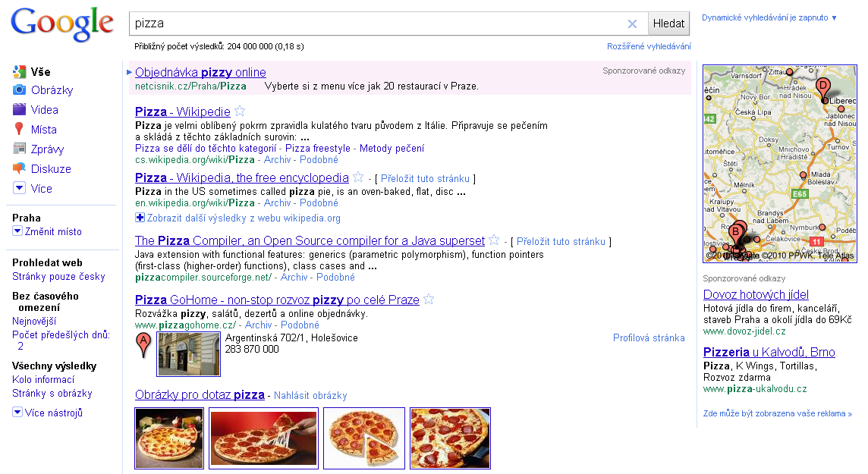Open the pizza slice being lifted thumbnail
Image resolution: width=868 pixels, height=474 pixels.
[263, 438]
